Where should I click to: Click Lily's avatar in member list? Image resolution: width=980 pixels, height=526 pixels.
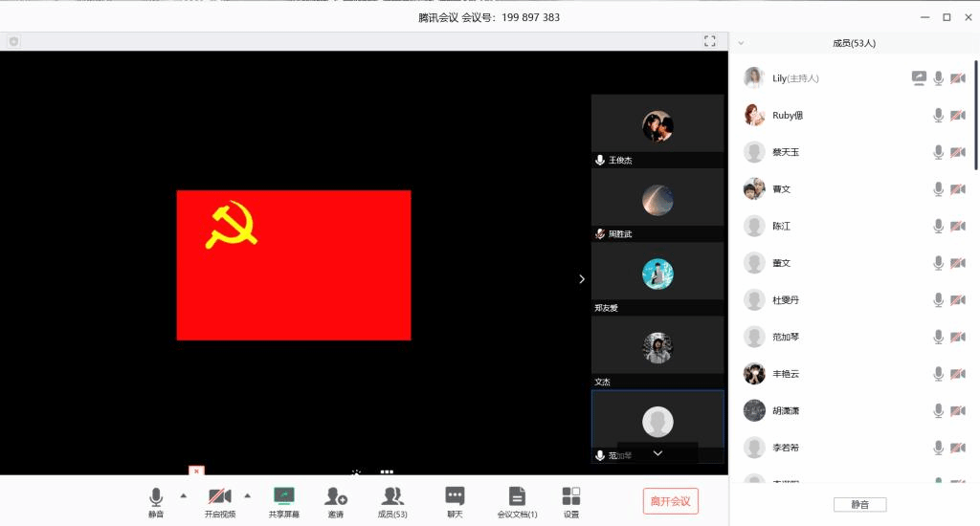(x=754, y=78)
